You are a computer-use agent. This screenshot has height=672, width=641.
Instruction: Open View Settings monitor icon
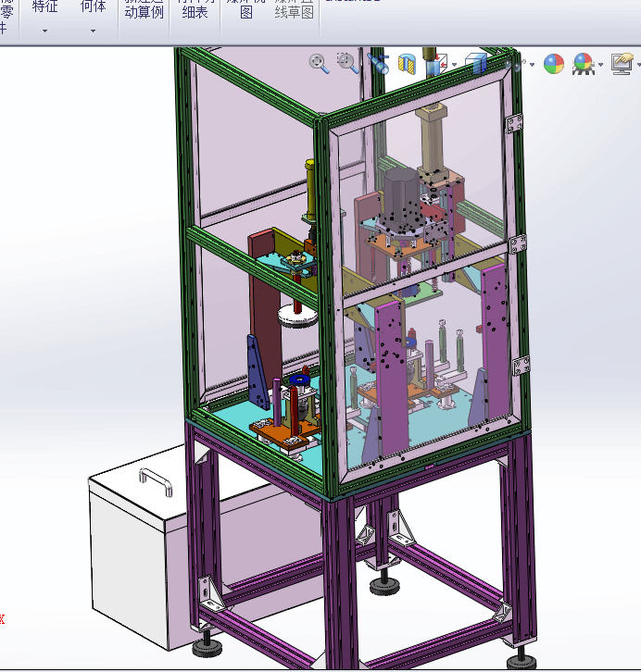622,64
